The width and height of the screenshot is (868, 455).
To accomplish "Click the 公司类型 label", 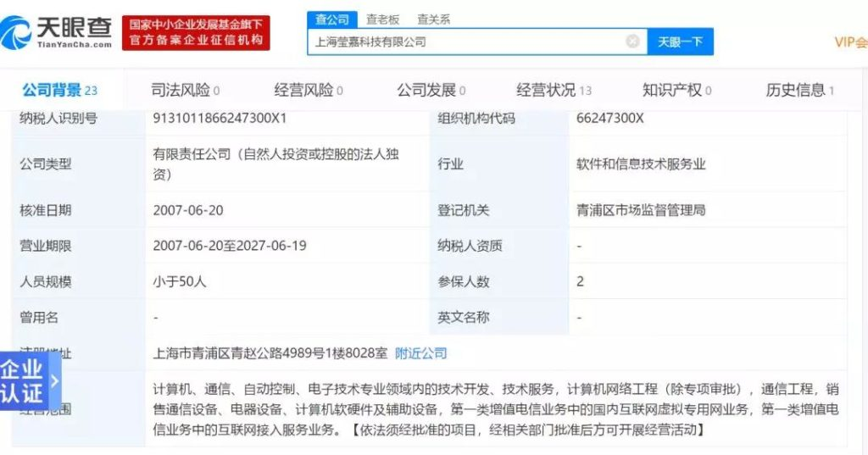I will tap(46, 164).
